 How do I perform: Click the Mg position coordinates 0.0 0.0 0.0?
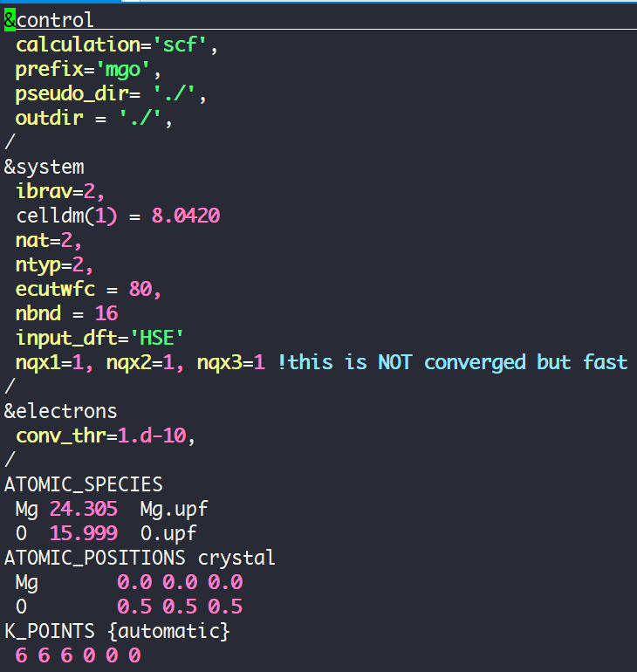180,582
